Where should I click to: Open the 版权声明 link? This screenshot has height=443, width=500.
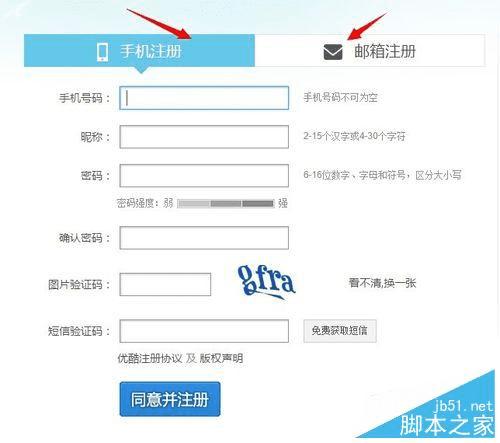pyautogui.click(x=221, y=359)
